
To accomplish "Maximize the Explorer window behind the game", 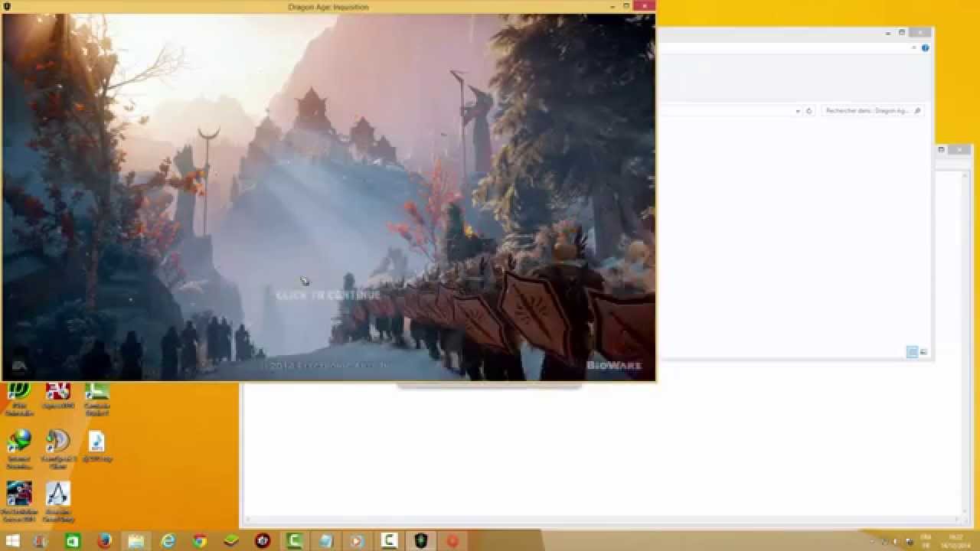I will [902, 32].
